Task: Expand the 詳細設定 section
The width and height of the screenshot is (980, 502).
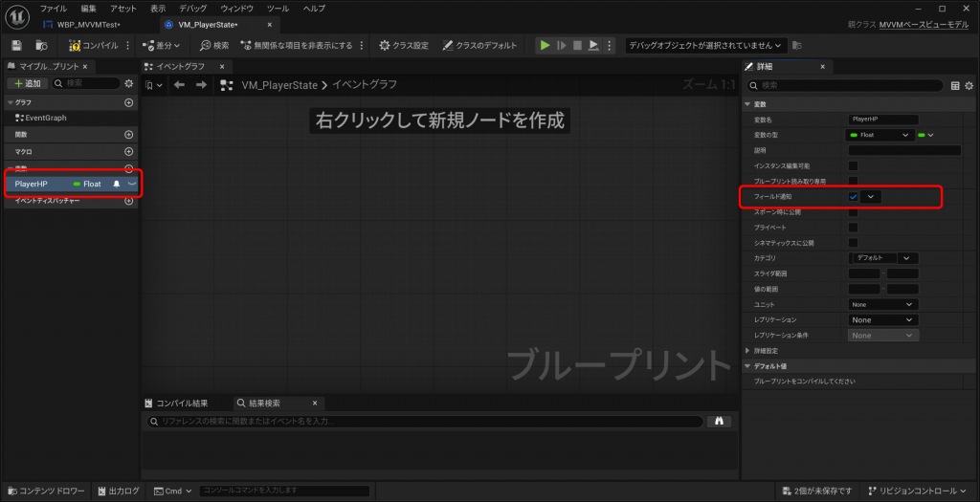Action: 748,351
